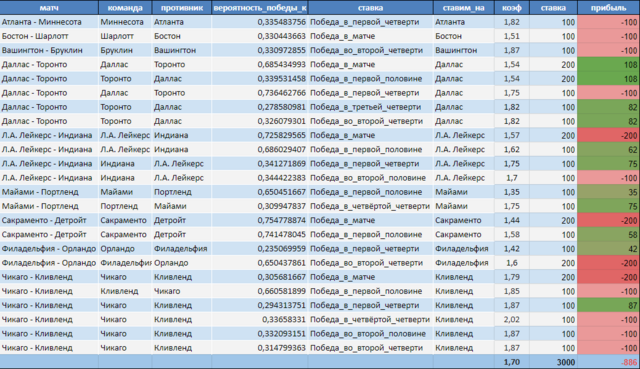Select the Атланта - Миннесота match cell

click(x=49, y=22)
